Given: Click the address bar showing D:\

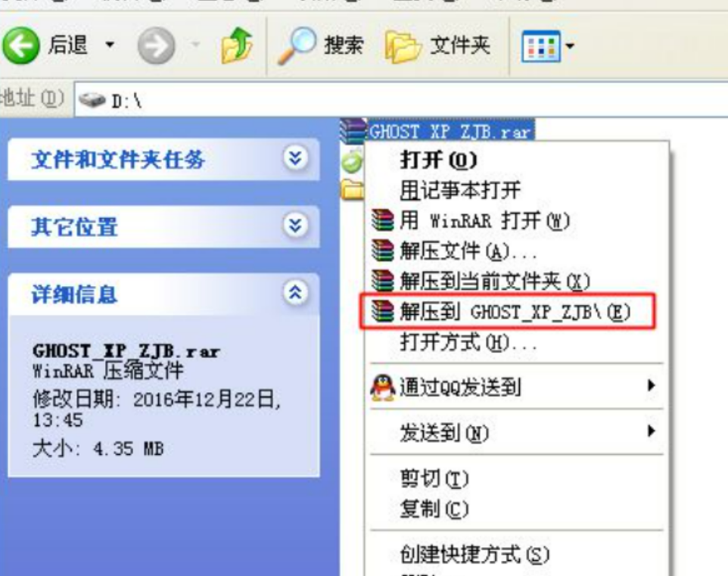Looking at the screenshot, I should [401, 100].
